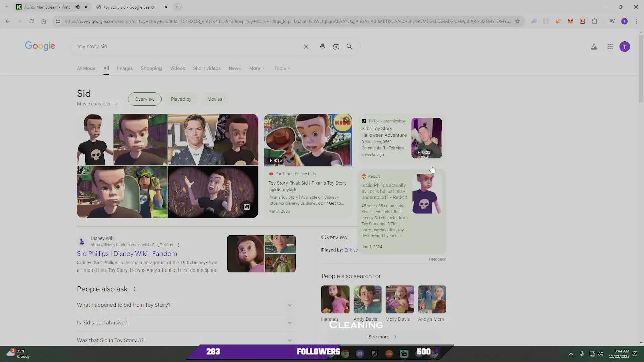Open Disney Wiki result image thumbnail

(x=262, y=254)
